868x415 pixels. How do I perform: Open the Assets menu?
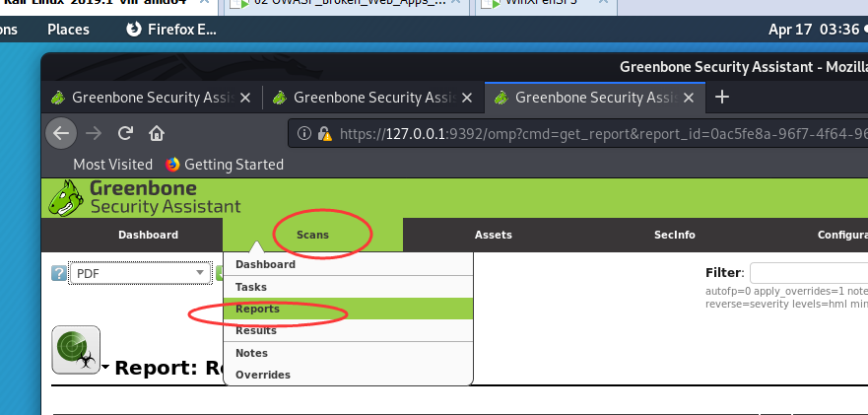pos(494,235)
